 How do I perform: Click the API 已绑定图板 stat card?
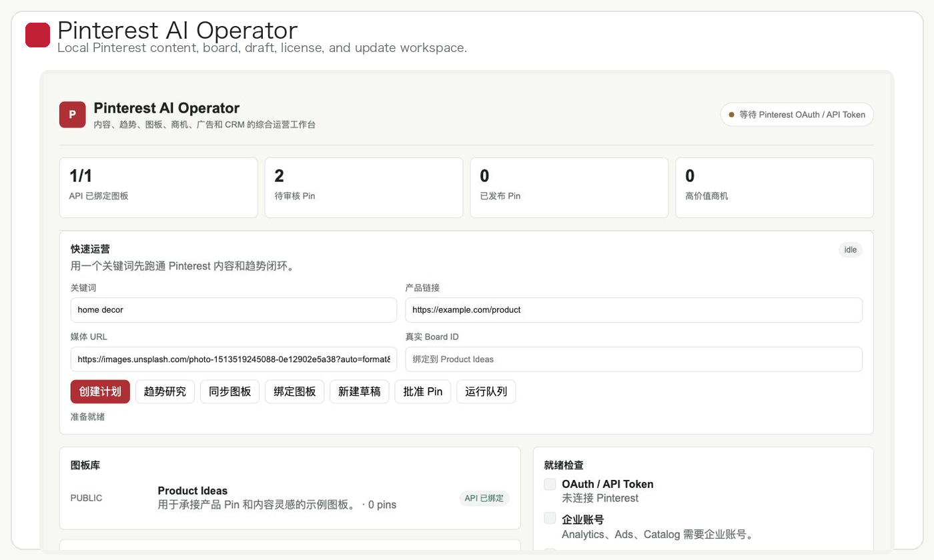(x=158, y=187)
